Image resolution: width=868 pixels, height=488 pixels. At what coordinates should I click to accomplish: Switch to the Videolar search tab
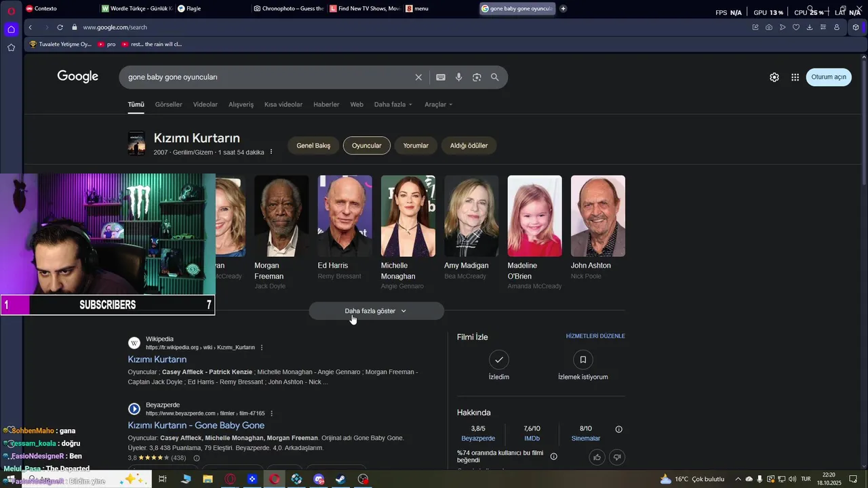click(x=205, y=104)
